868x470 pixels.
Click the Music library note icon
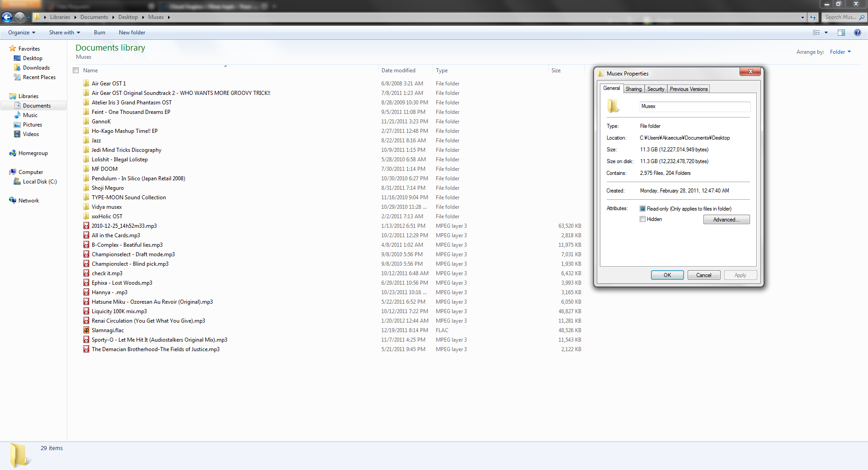17,115
